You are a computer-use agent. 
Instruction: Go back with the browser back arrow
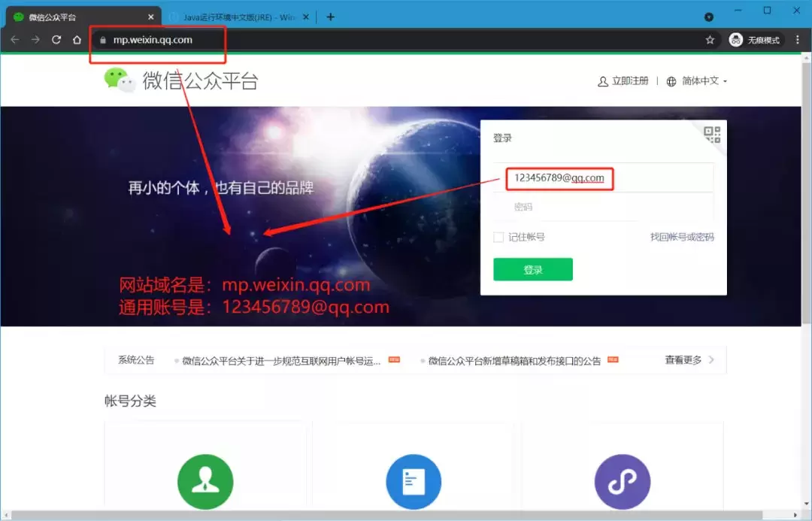pyautogui.click(x=14, y=40)
